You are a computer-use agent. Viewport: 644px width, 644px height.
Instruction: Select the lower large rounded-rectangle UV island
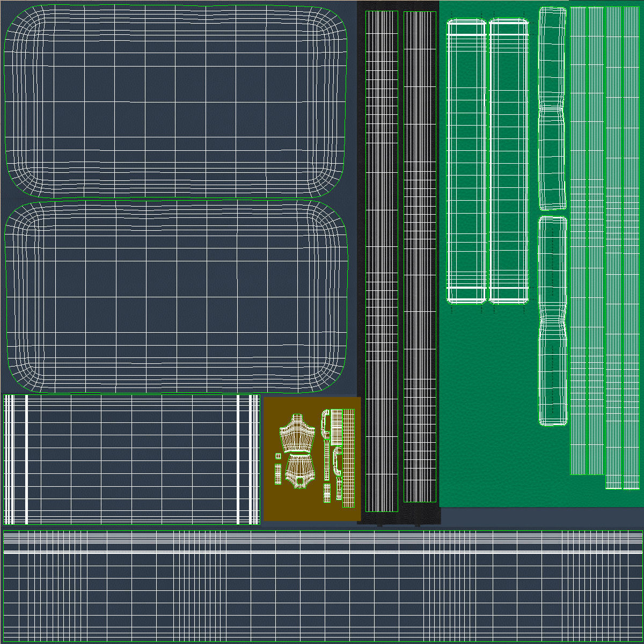(x=177, y=297)
